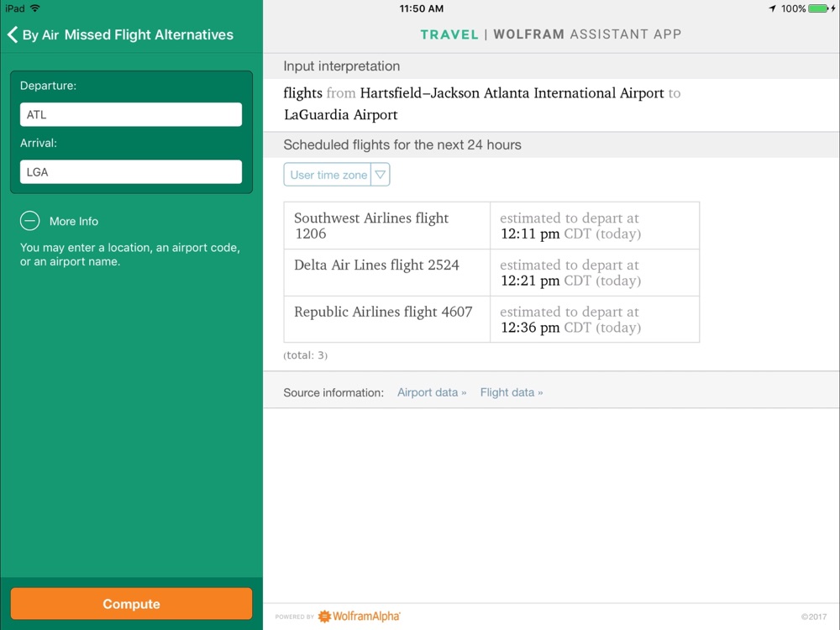Image resolution: width=840 pixels, height=630 pixels.
Task: Tap the Wi-Fi status icon
Action: tap(34, 8)
